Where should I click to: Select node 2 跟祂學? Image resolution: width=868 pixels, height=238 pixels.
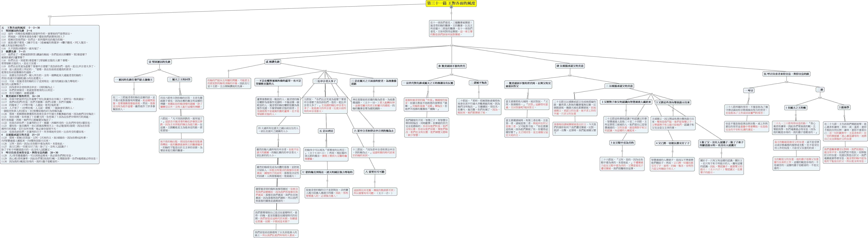click(x=844, y=108)
